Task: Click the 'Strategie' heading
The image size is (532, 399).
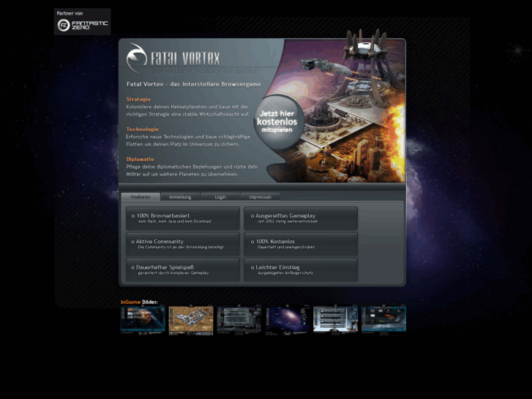Action: coord(138,99)
